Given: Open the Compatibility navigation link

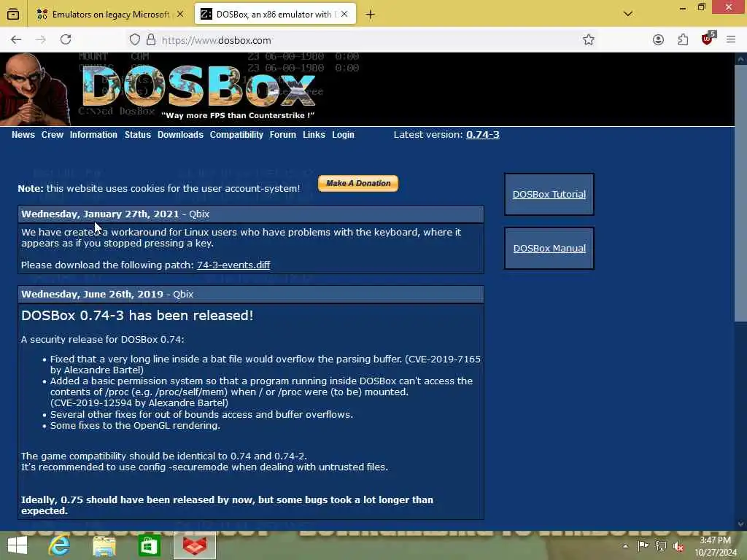Looking at the screenshot, I should click(x=236, y=135).
